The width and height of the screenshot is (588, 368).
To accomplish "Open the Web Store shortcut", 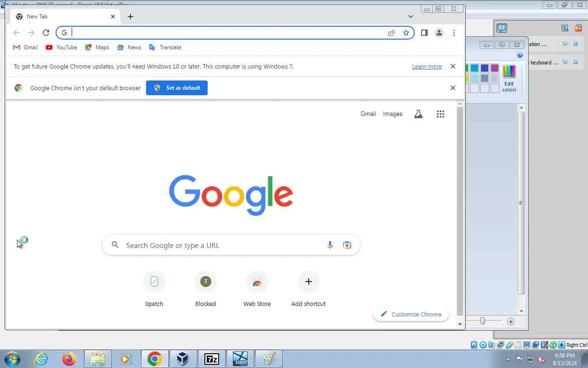I will [x=257, y=289].
